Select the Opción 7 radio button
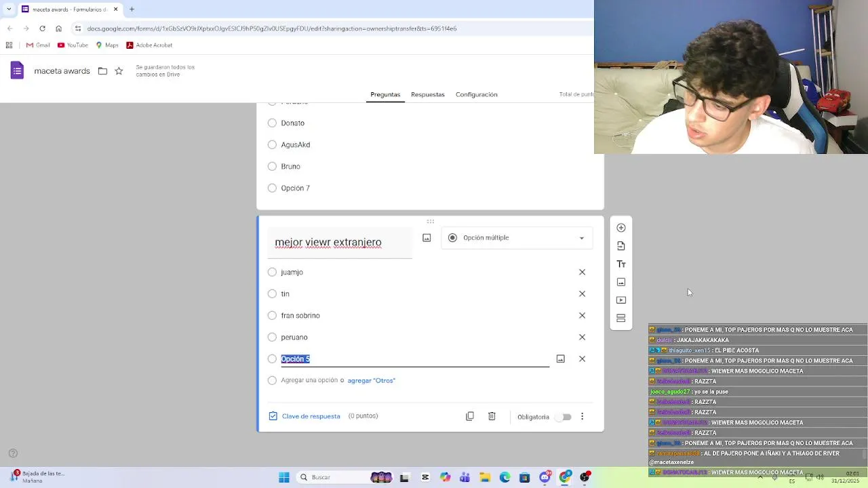 point(272,188)
